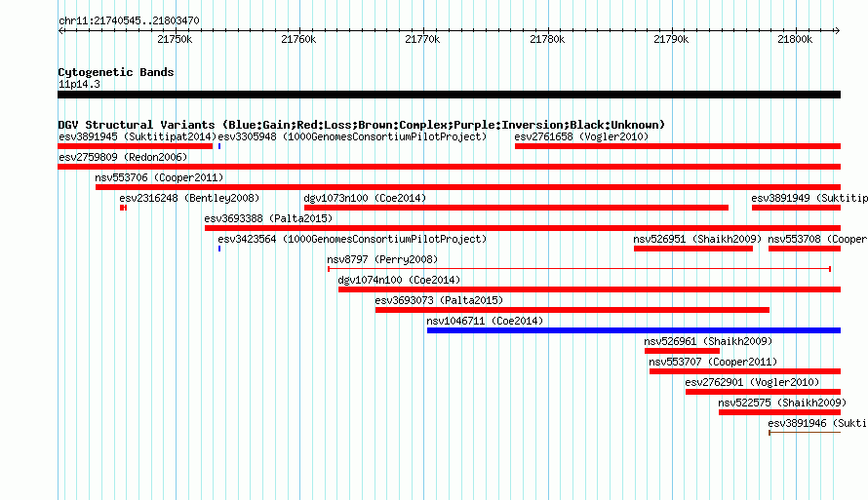This screenshot has height=500, width=868.
Task: Select the red bar under nsv526951
Action: (693, 249)
